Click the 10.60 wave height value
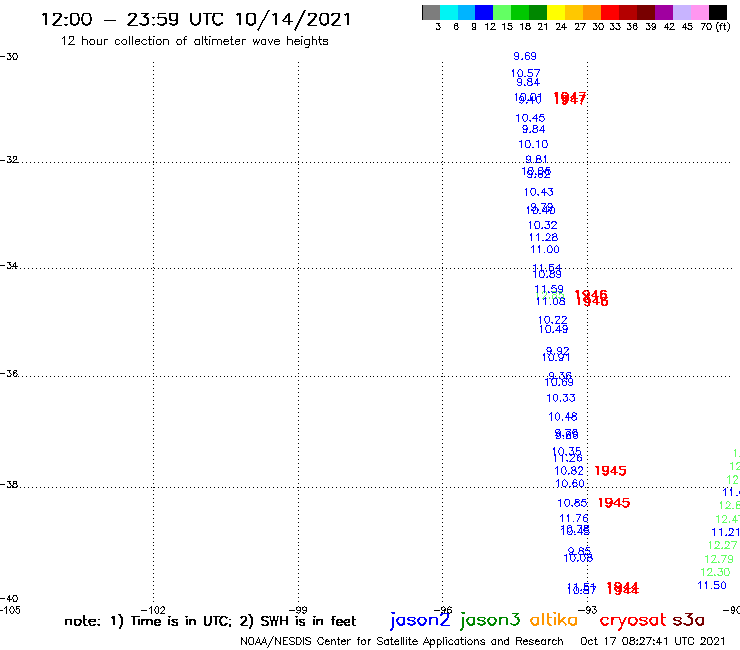Viewport: 740px width, 650px height. click(570, 483)
